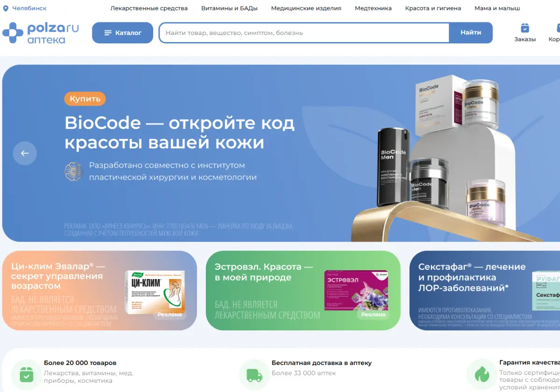The height and width of the screenshot is (392, 560).
Task: Click 'Гарантия качества' heading
Action: (x=529, y=363)
